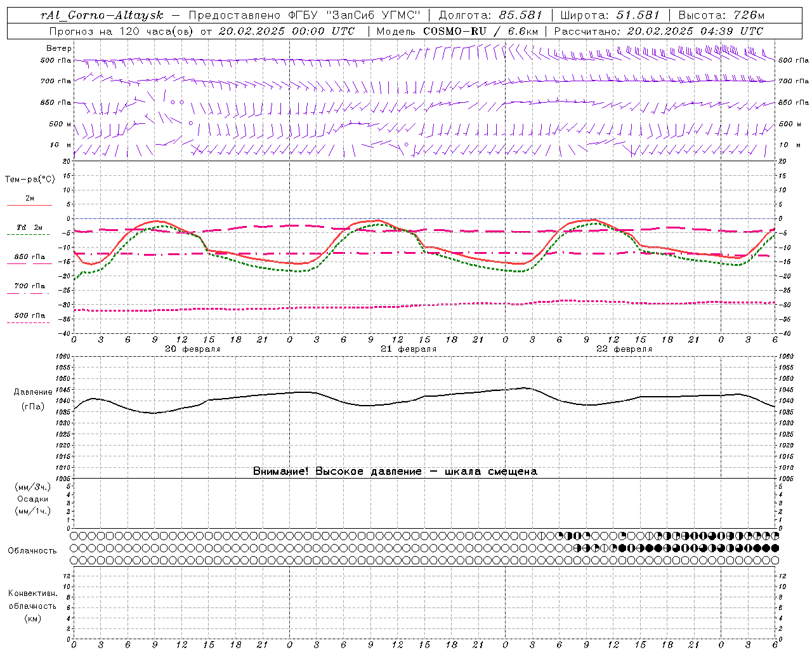Viewport: 812px width, 650px height.
Task: Click the Конвективн. label of the bottom panel
Action: pos(32,594)
